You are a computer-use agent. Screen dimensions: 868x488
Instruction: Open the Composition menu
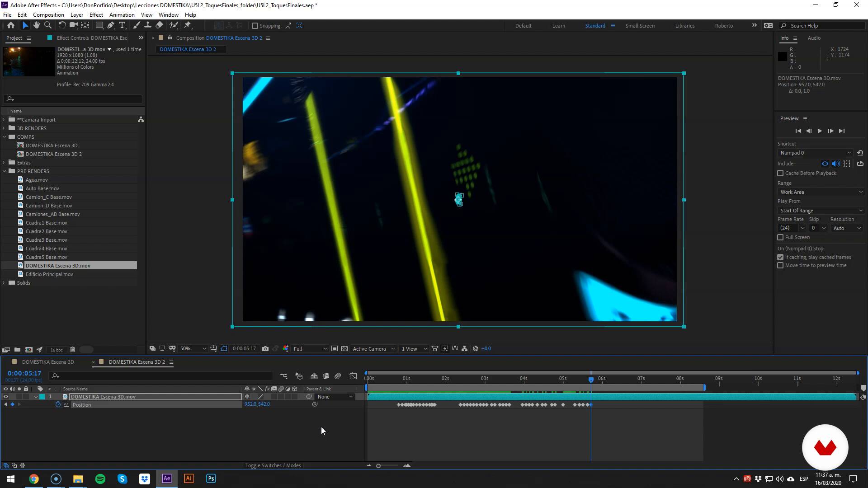(48, 15)
